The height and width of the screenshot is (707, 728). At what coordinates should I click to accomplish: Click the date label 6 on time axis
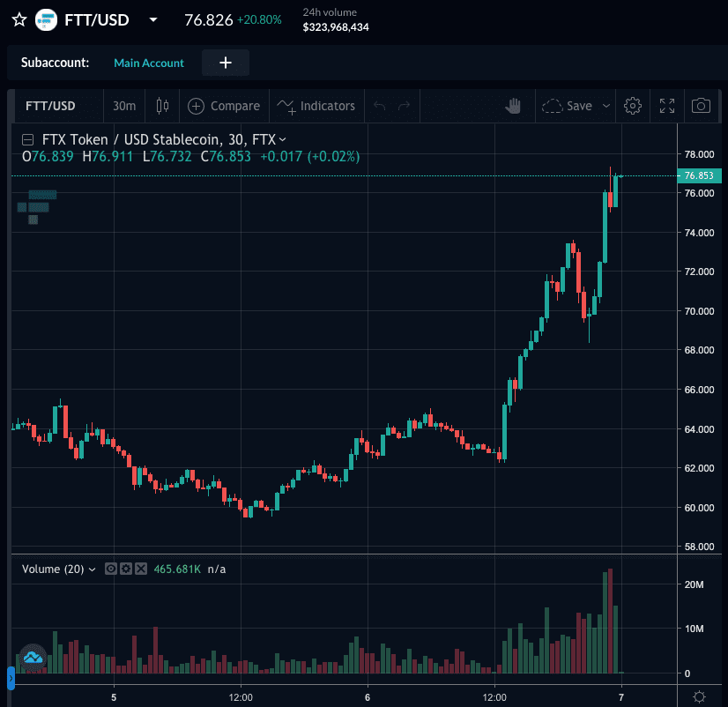point(368,697)
